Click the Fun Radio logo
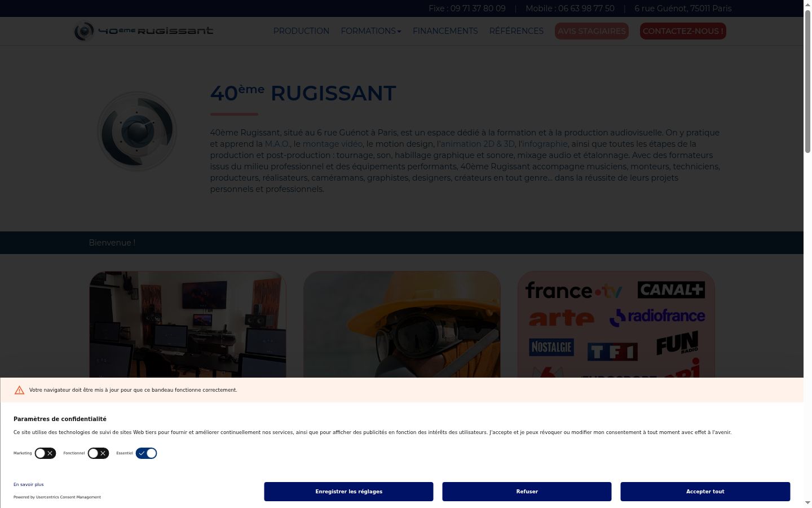This screenshot has width=812, height=508. point(677,343)
